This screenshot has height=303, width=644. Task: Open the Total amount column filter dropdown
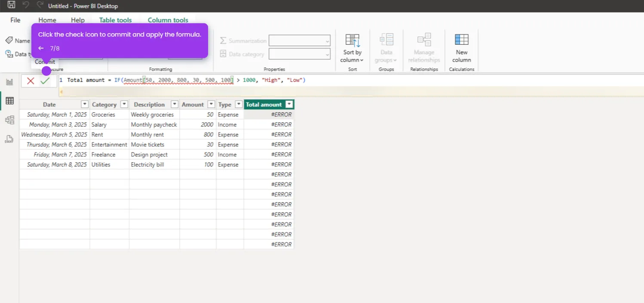tap(289, 104)
